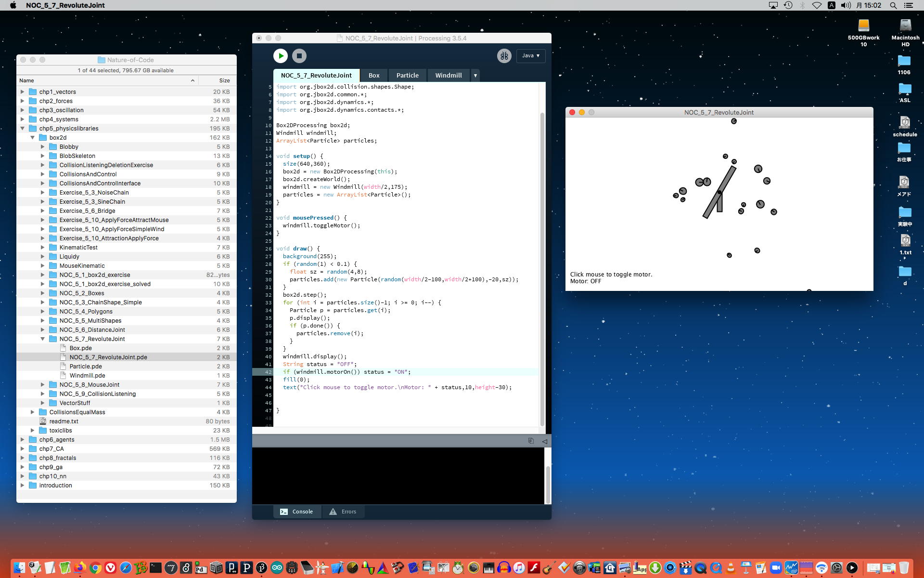Switch to the Particle tab
The height and width of the screenshot is (578, 924).
point(407,76)
